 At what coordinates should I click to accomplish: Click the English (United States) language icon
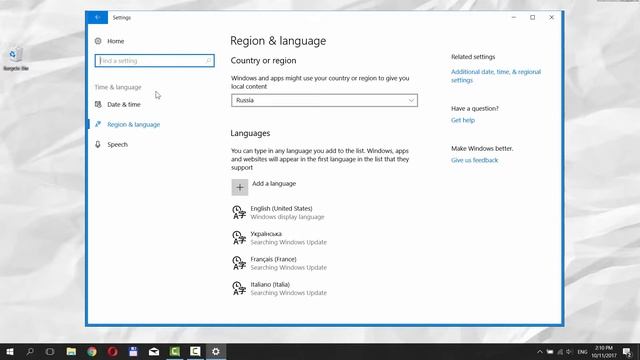click(x=239, y=213)
